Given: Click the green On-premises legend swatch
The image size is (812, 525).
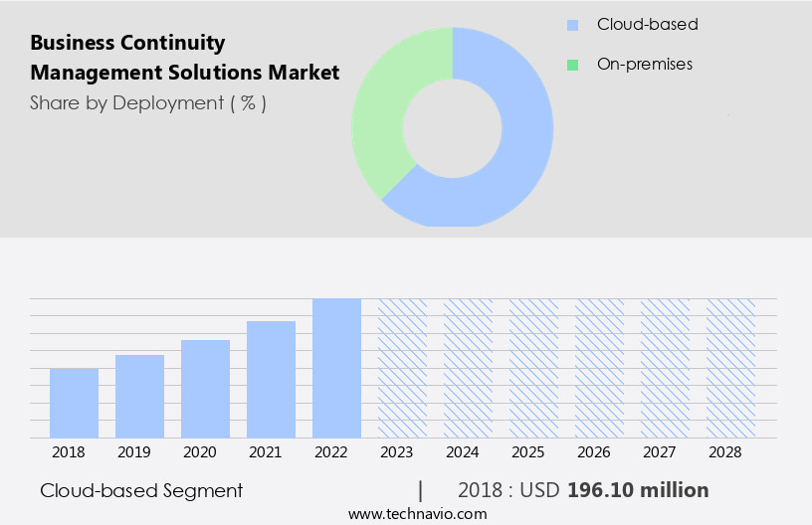Looking at the screenshot, I should (x=572, y=65).
